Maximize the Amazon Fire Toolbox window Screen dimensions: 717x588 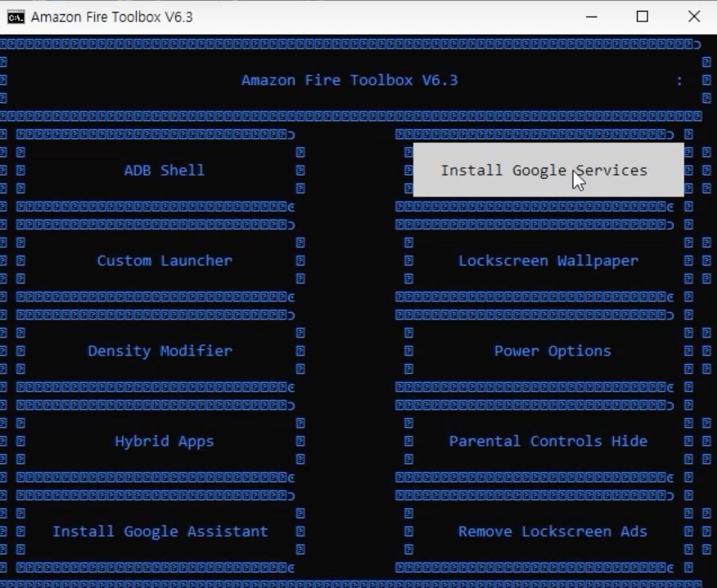[642, 17]
